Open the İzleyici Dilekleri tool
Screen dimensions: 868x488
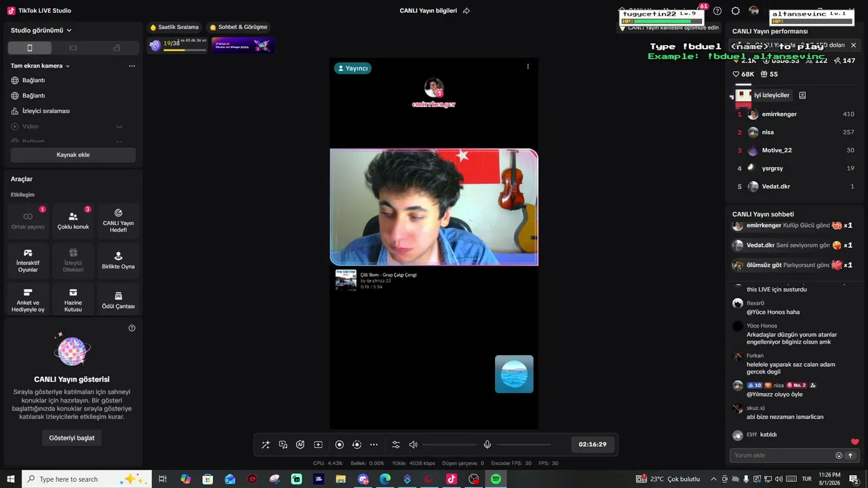(73, 261)
